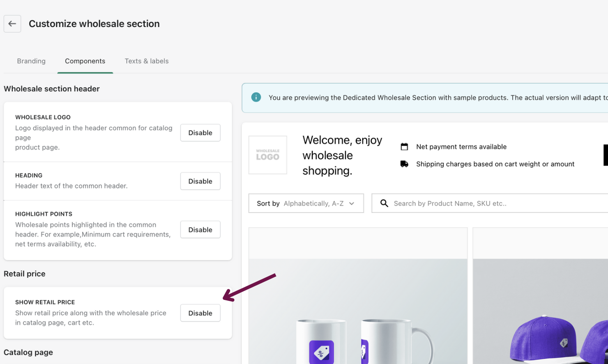
Task: Switch to the Branding tab
Action: click(x=31, y=61)
